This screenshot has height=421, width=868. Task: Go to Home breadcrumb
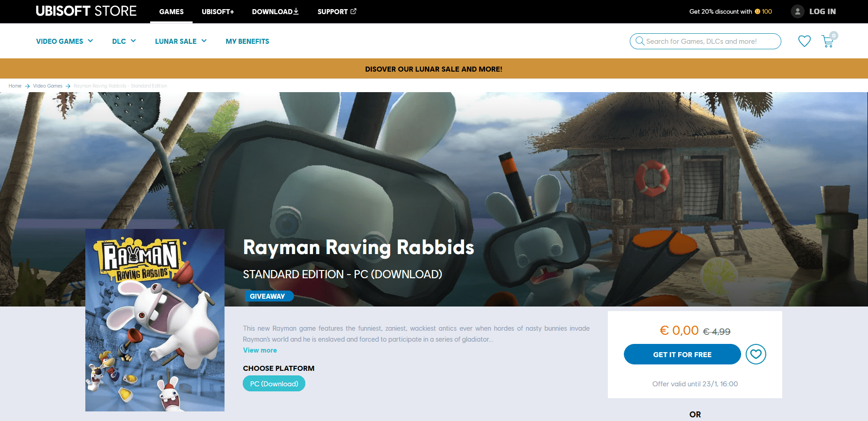coord(15,86)
